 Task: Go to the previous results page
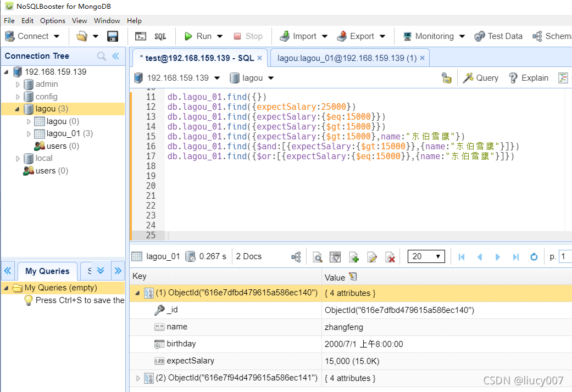(480, 257)
